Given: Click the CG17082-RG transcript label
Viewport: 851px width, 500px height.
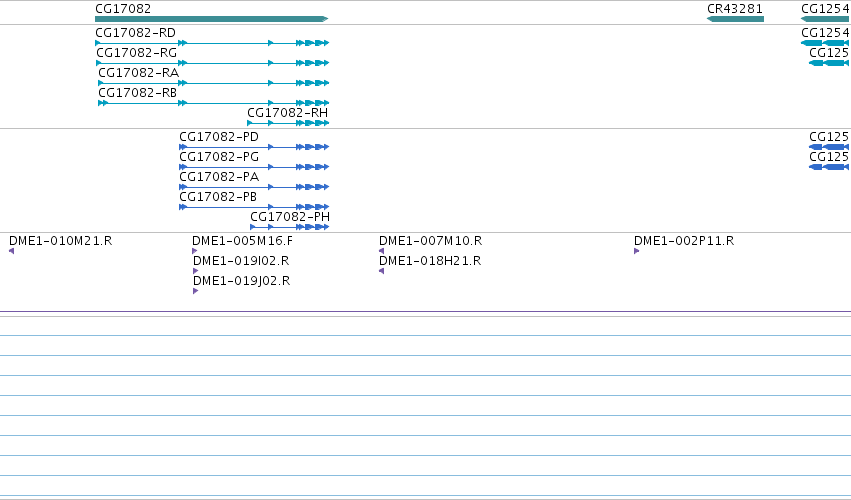Looking at the screenshot, I should coord(137,53).
